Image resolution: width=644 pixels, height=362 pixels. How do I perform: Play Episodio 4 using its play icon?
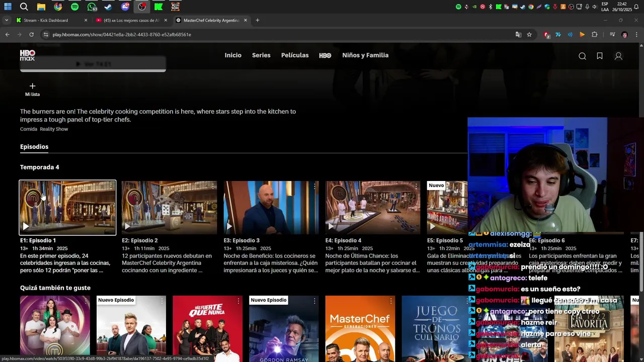point(331,226)
